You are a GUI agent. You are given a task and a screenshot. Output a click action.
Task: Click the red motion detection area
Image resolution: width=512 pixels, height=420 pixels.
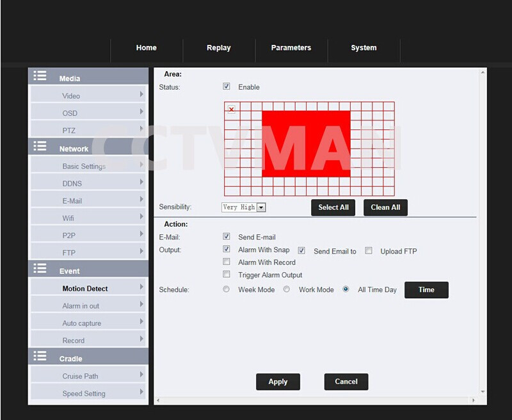tap(306, 144)
